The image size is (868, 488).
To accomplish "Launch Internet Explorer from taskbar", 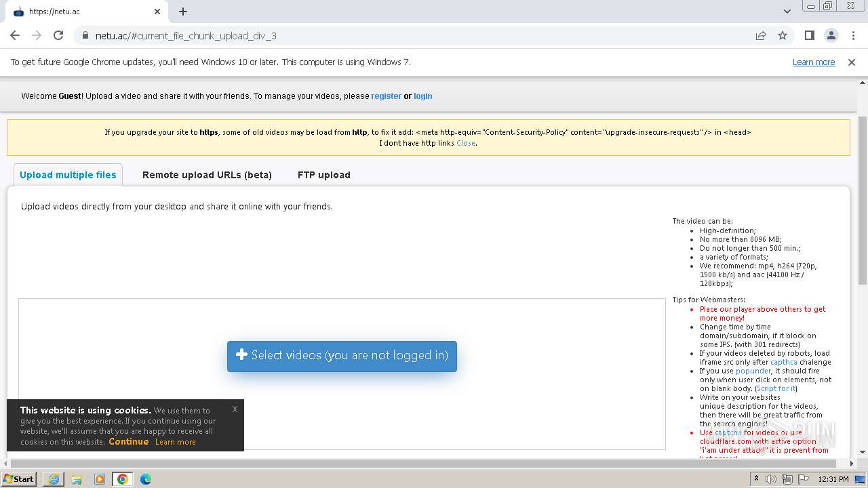I will click(x=54, y=479).
